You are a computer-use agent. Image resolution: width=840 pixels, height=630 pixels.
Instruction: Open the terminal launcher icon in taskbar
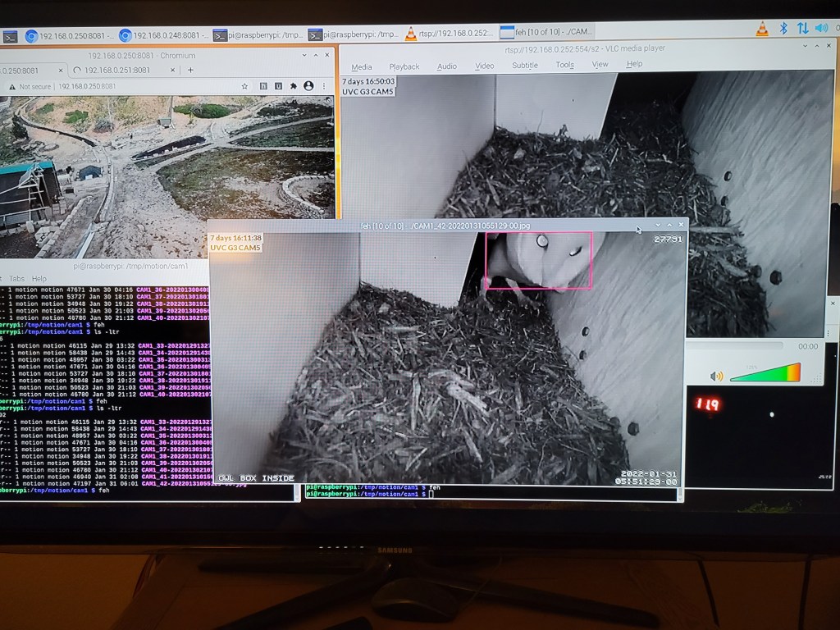[x=10, y=36]
